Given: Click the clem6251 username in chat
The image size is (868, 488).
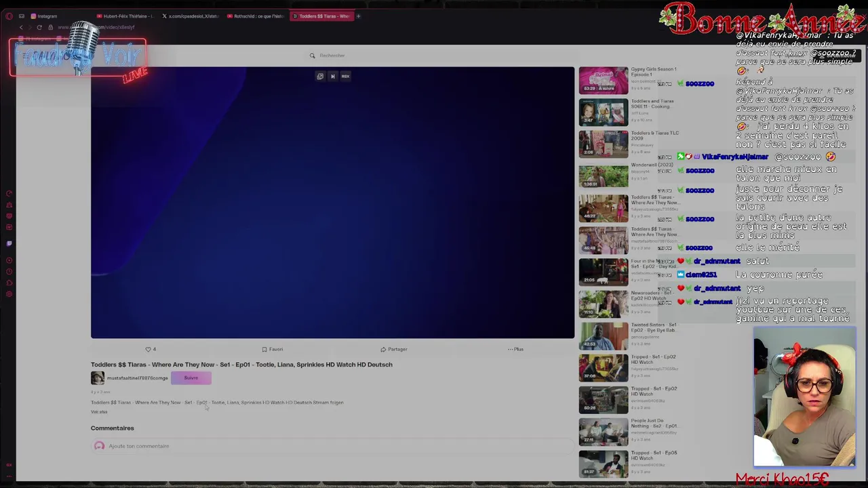Looking at the screenshot, I should [701, 275].
